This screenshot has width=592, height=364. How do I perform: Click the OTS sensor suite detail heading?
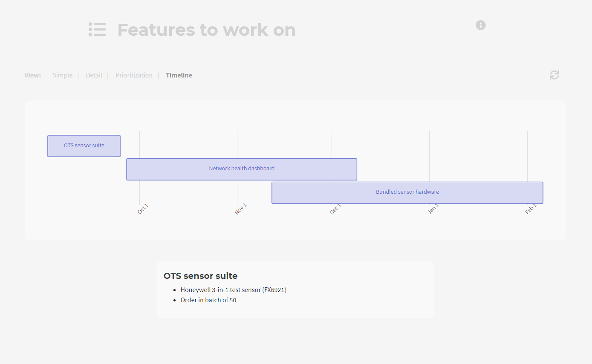200,276
